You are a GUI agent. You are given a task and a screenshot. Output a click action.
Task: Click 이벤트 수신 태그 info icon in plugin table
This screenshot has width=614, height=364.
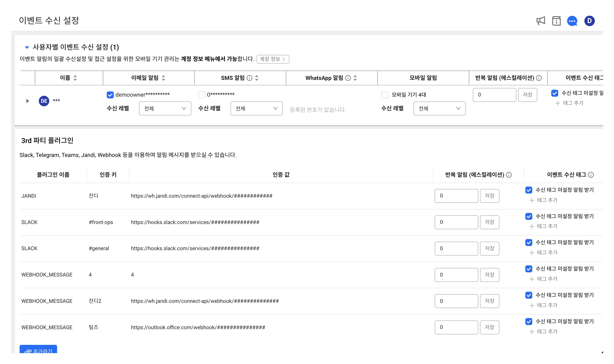[591, 175]
